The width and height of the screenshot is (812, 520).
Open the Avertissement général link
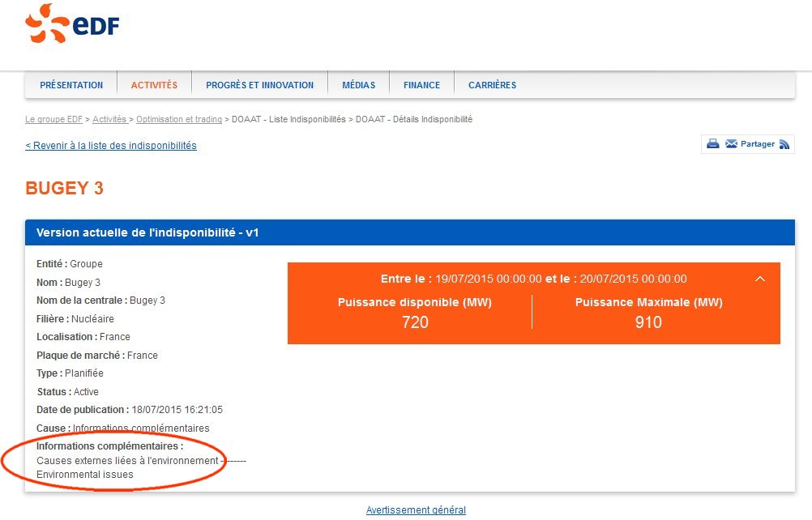pos(416,510)
